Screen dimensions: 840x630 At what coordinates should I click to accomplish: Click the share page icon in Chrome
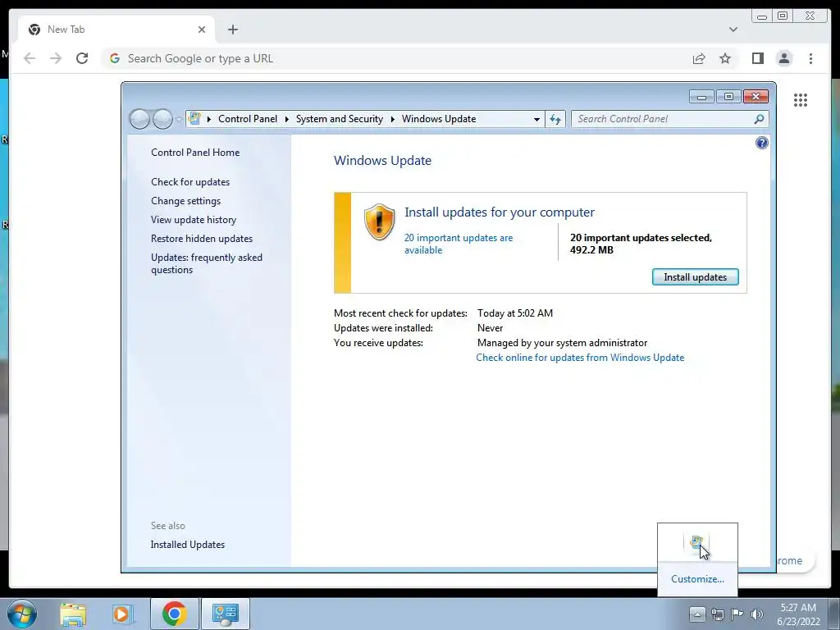(x=699, y=58)
